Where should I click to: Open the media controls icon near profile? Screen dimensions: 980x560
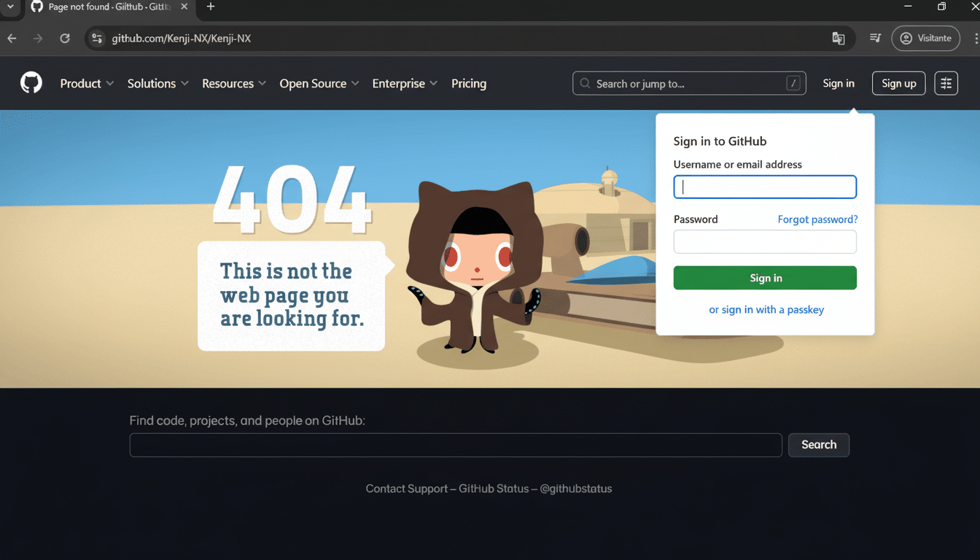pos(875,38)
